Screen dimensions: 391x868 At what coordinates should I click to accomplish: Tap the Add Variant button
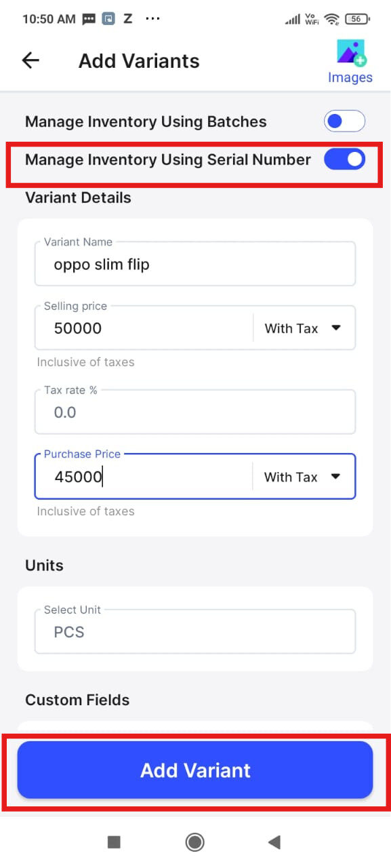point(195,770)
